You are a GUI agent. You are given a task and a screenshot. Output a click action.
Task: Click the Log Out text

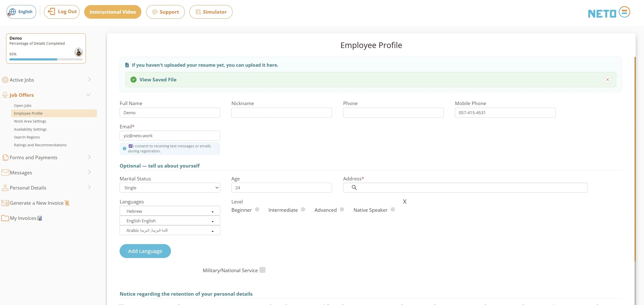tap(67, 11)
